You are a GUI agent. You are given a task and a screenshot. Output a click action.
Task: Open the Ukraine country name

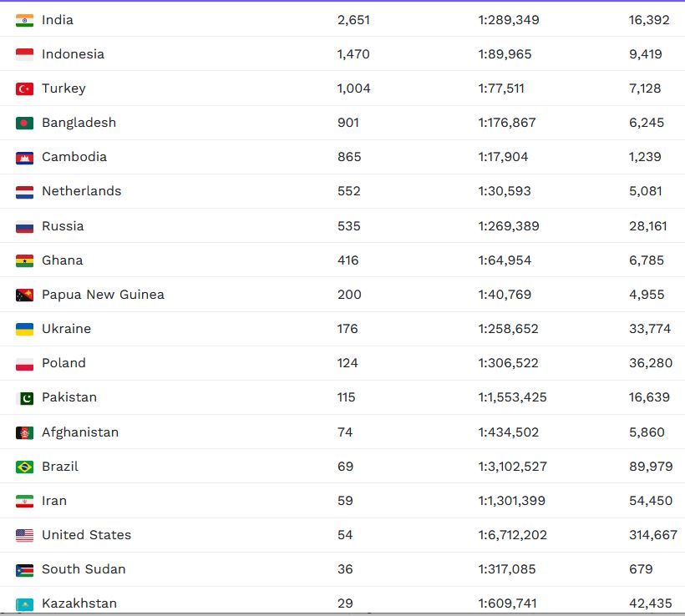click(66, 329)
